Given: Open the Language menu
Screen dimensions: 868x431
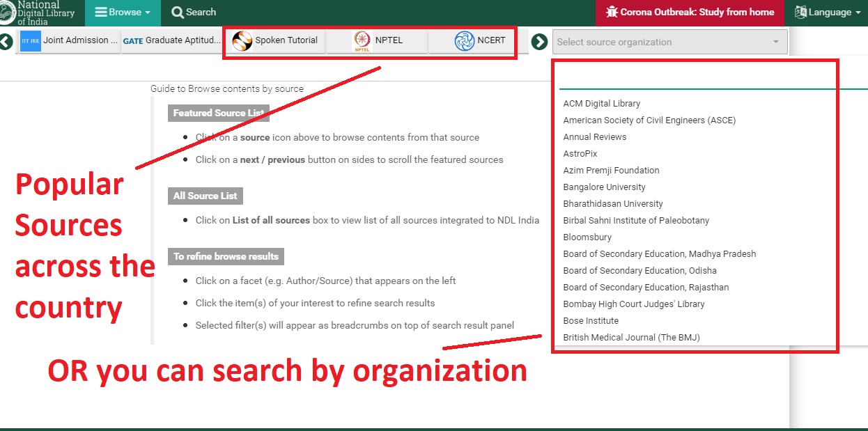Looking at the screenshot, I should point(826,13).
